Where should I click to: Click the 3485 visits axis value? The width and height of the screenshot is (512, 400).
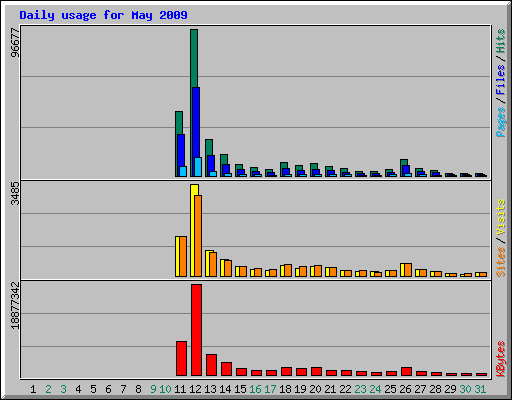click(15, 193)
